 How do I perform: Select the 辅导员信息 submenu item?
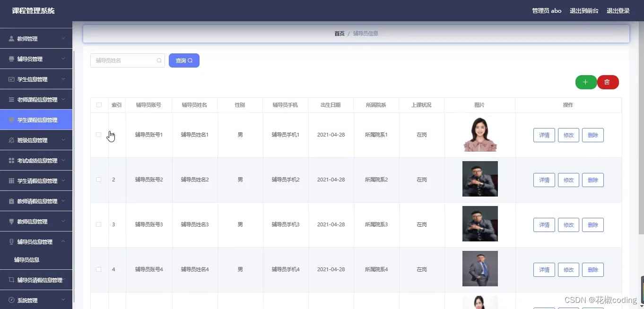tap(36, 260)
